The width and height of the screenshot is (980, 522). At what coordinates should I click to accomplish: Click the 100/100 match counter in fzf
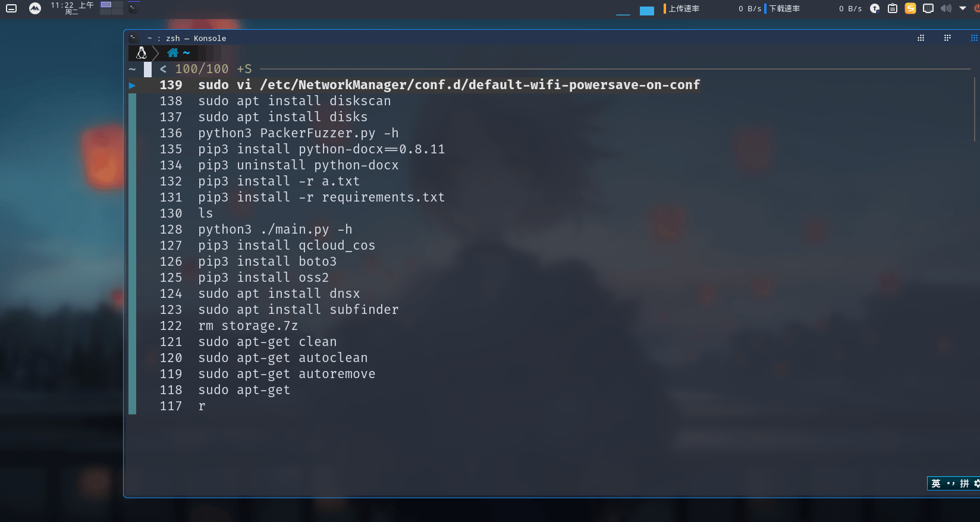pyautogui.click(x=202, y=69)
